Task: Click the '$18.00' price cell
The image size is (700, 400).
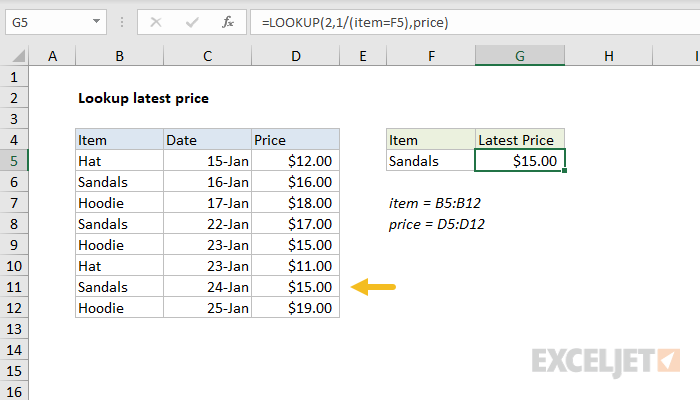Action: 296,203
